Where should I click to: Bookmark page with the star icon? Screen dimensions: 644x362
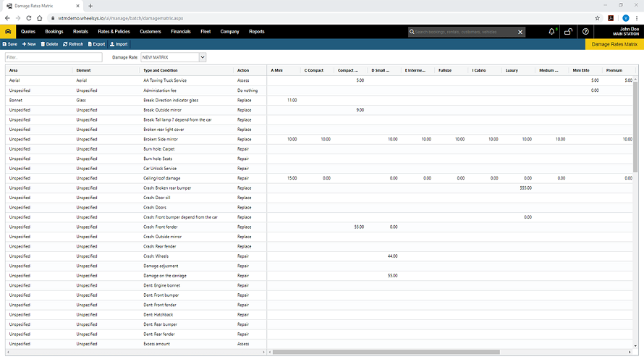pyautogui.click(x=597, y=18)
